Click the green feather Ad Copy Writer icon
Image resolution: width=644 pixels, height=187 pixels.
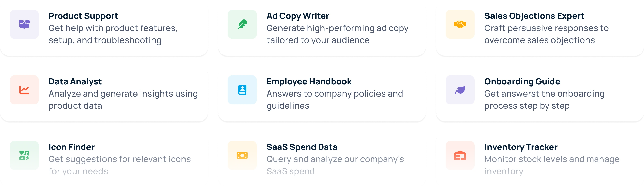[242, 24]
